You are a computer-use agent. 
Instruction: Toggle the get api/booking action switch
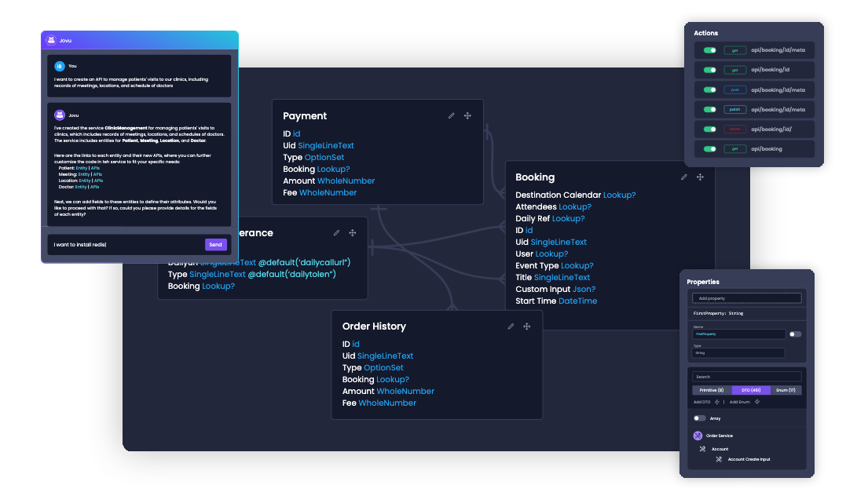709,149
